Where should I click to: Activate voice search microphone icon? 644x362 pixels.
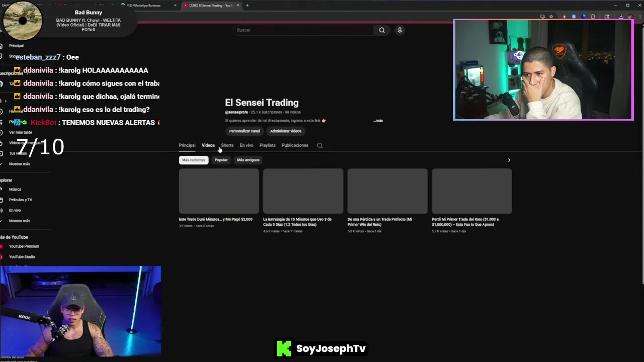(x=399, y=30)
